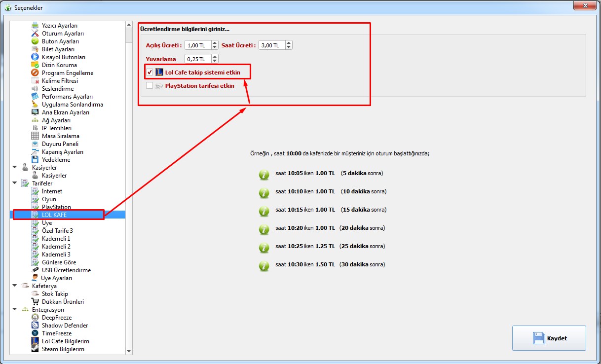The height and width of the screenshot is (364, 601).
Task: Click the Lol Cafe Bilgilerim icon
Action: point(35,341)
